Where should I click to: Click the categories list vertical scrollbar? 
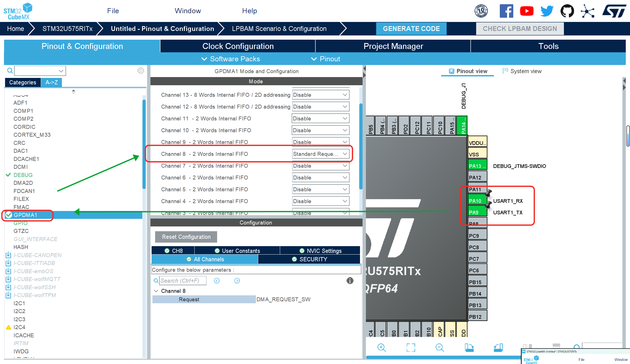[x=144, y=144]
